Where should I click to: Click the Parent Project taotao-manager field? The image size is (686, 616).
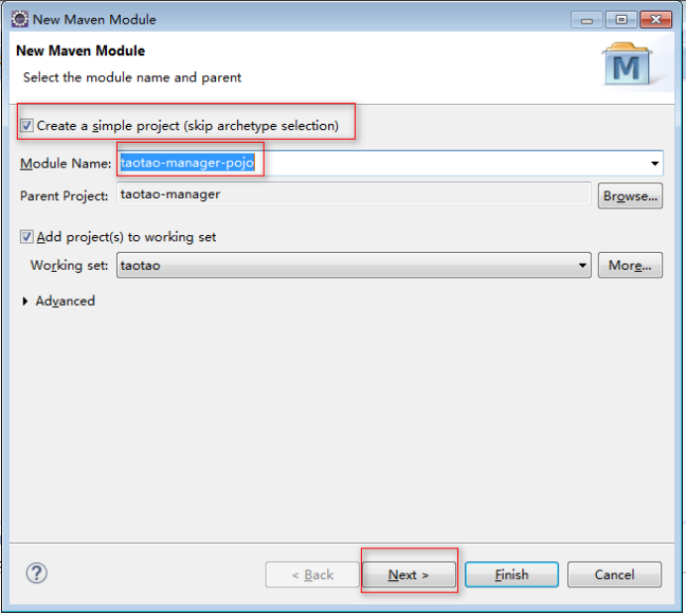354,194
